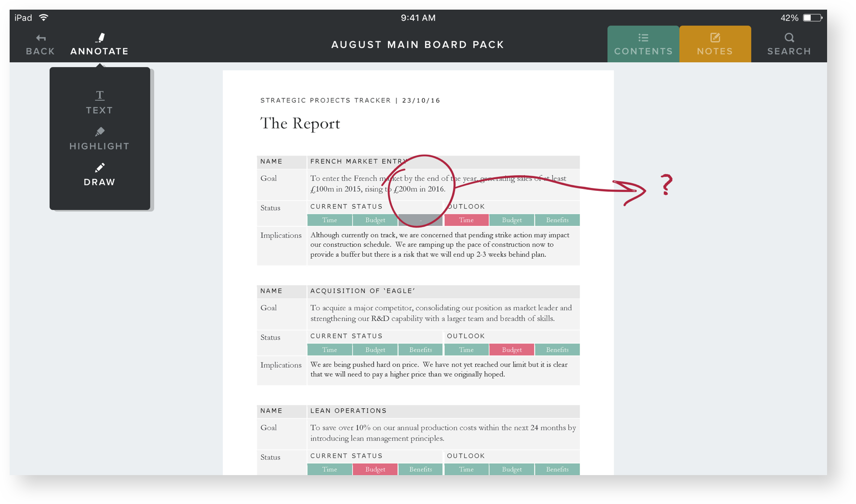This screenshot has width=856, height=504.
Task: Switch to the CONTENTS tab
Action: [x=643, y=44]
